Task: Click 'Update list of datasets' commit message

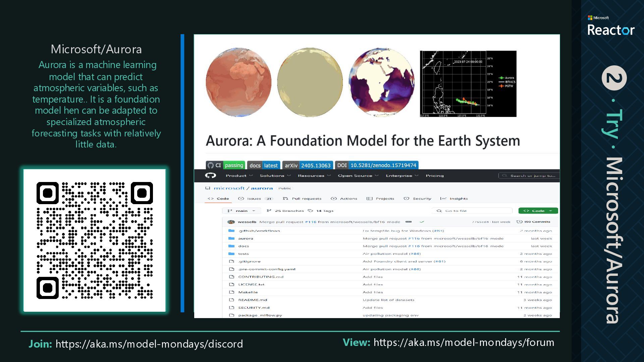Action: tap(388, 300)
